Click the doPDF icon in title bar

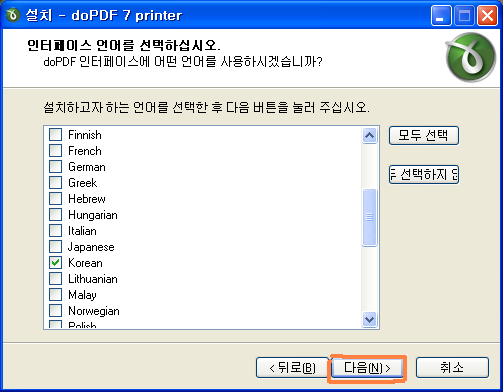coord(13,15)
